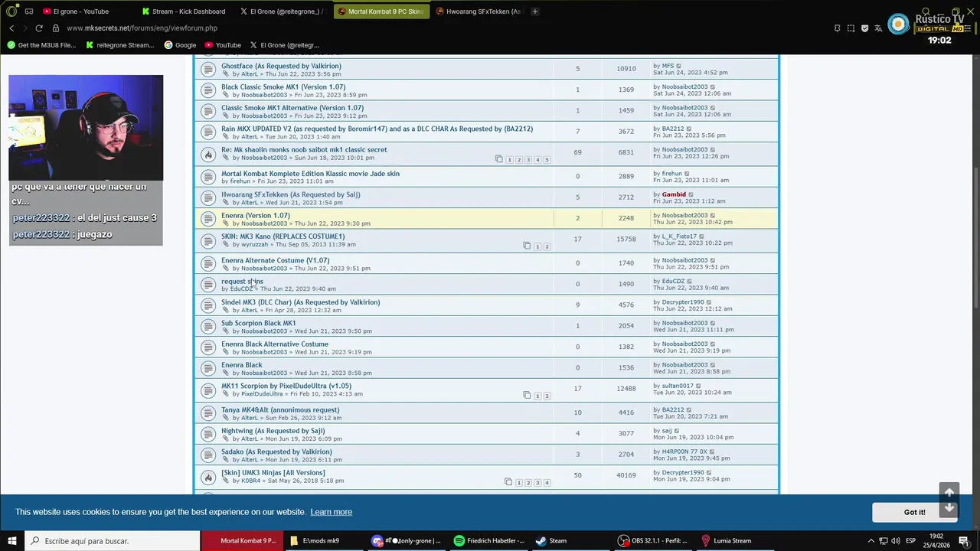Screen dimensions: 980x551
Task: Jump to latest post icon after sultan0017
Action: 698,386
